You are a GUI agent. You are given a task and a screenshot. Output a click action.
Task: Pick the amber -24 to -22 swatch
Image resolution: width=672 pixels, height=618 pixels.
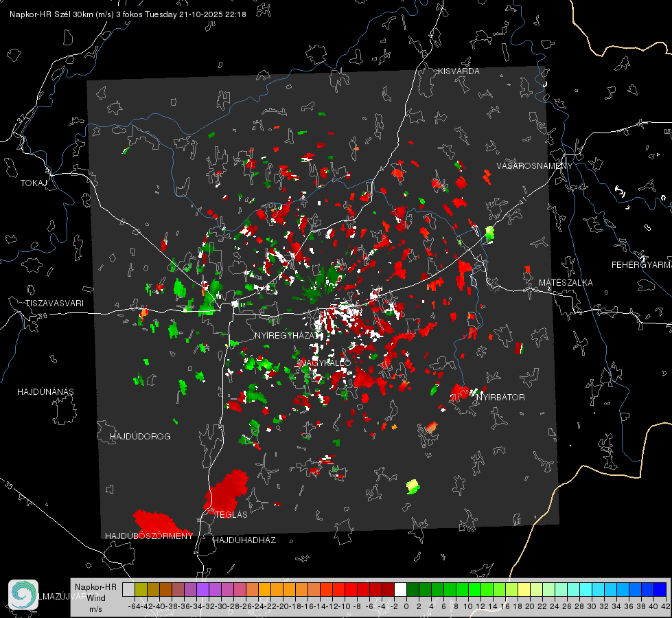coord(264,589)
